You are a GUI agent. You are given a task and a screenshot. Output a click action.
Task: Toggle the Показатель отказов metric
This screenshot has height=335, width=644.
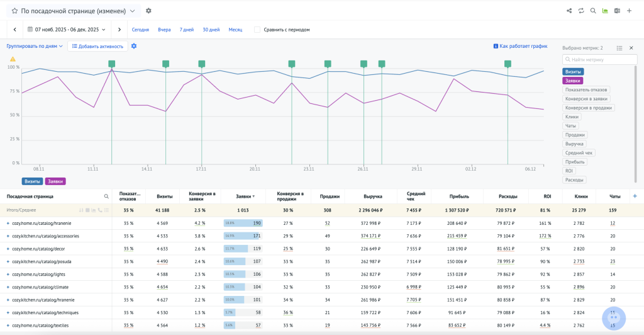click(586, 89)
